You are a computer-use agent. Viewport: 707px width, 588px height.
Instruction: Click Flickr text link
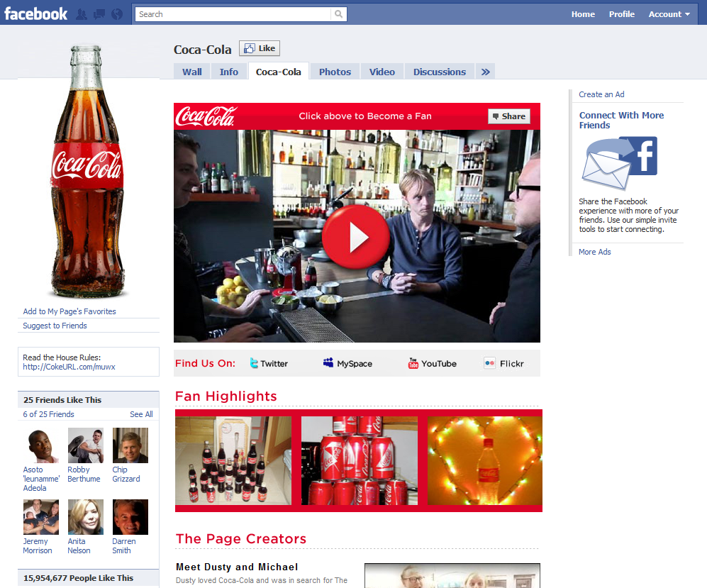pos(512,363)
